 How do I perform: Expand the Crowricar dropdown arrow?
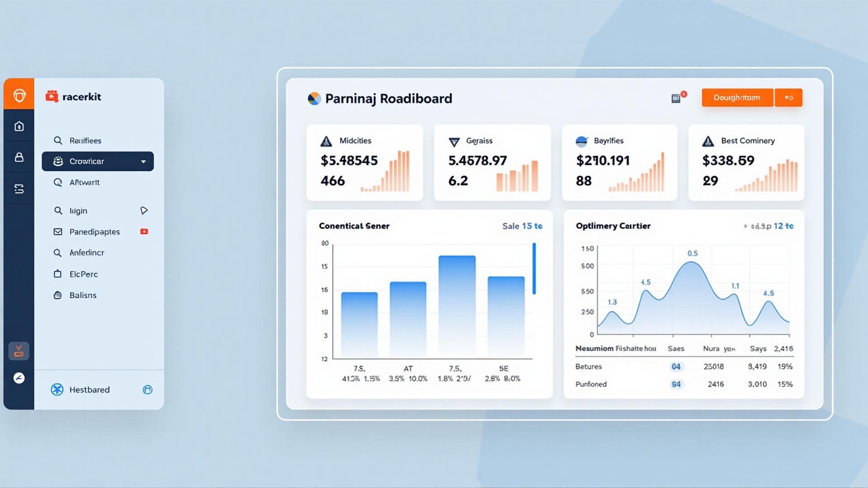pyautogui.click(x=143, y=162)
